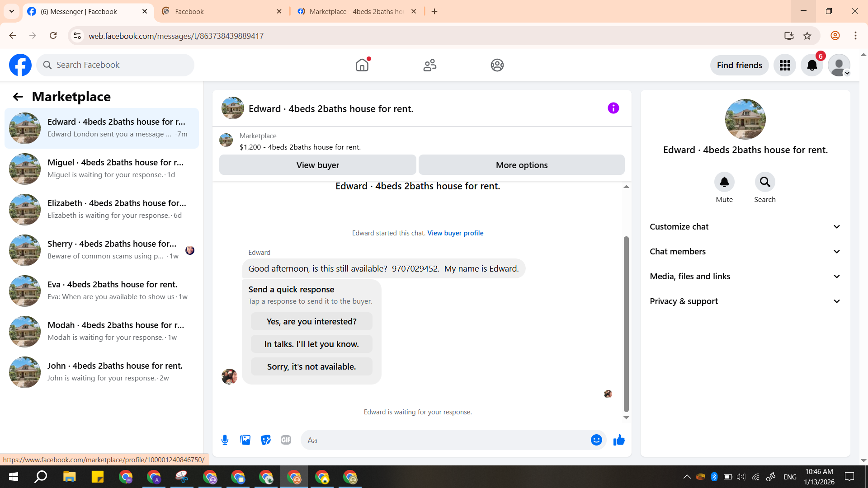Screen dimensions: 868x488
Task: Attach a photo with the image icon
Action: click(x=245, y=440)
